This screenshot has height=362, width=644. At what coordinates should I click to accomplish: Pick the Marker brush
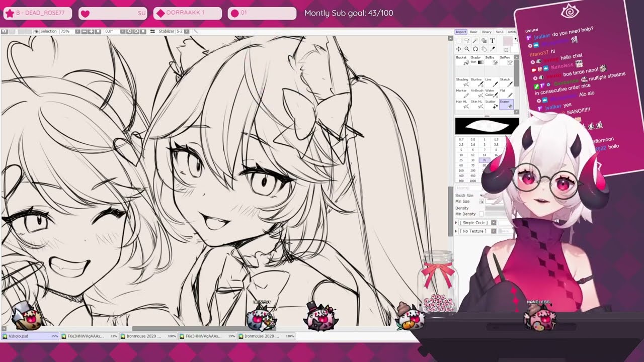[462, 94]
